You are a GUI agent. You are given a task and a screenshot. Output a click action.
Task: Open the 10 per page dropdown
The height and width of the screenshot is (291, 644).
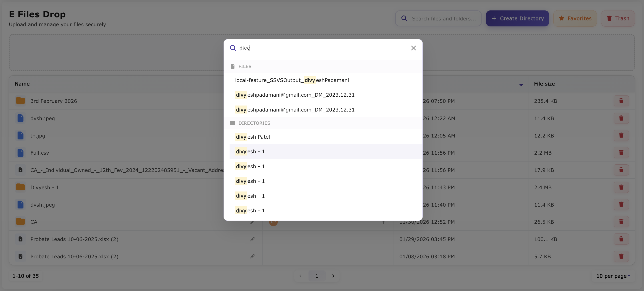[612, 276]
